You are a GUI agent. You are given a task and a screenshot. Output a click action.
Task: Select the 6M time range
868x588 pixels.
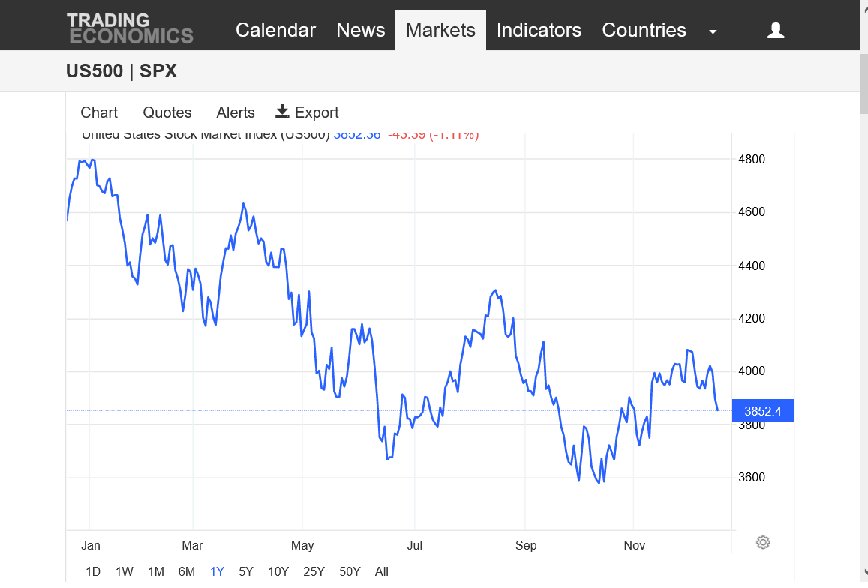coord(187,571)
